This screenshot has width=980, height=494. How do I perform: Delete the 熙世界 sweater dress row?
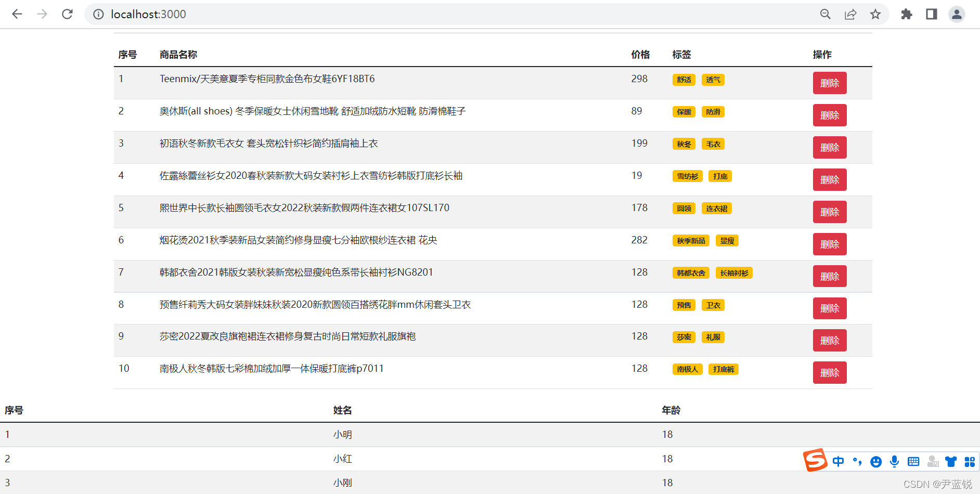830,212
